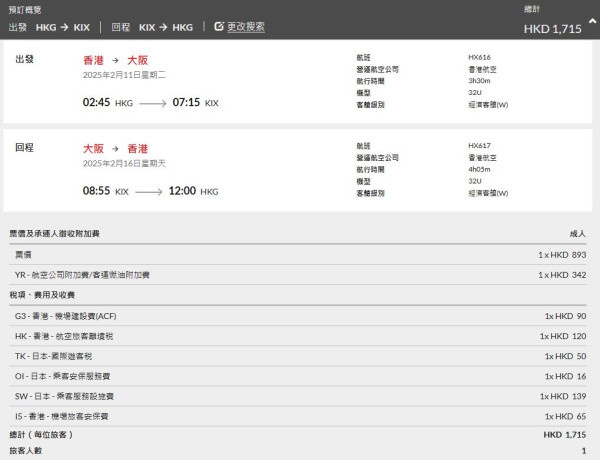Click the 大阪 destination in the outbound card
Screen dimensions: 600x460
click(x=138, y=60)
